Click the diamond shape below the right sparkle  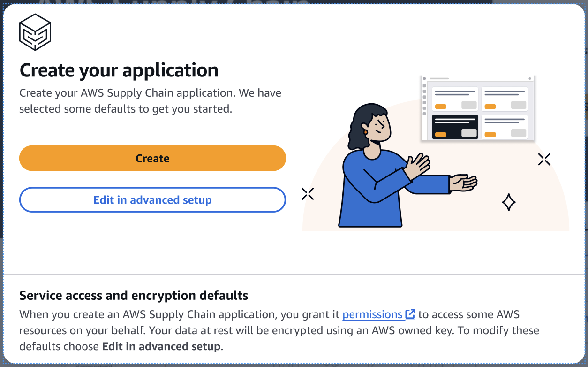(510, 202)
